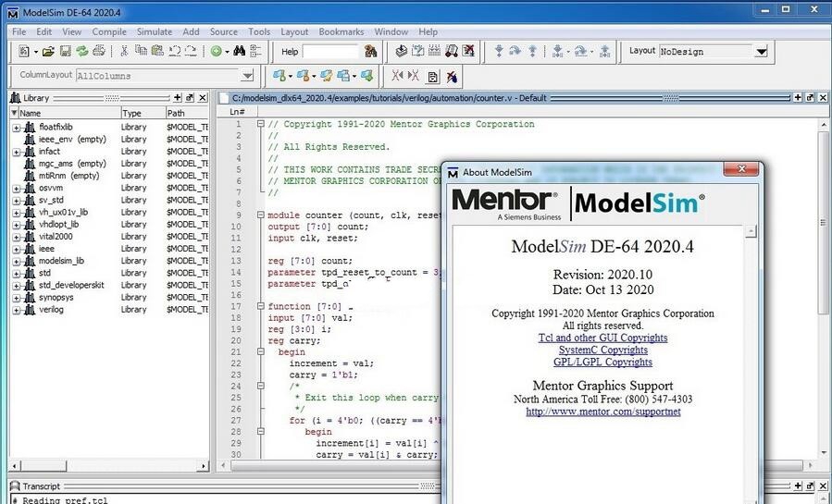Click the Step Out up-arrow icon
Screen dimensions: 832x504
[532, 51]
